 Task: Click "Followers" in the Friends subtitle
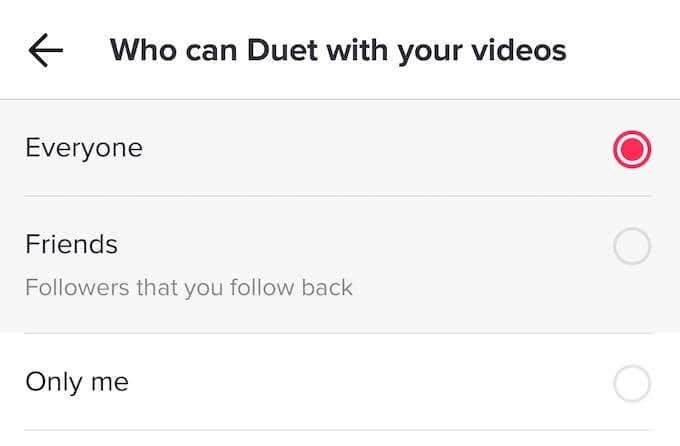coord(70,289)
